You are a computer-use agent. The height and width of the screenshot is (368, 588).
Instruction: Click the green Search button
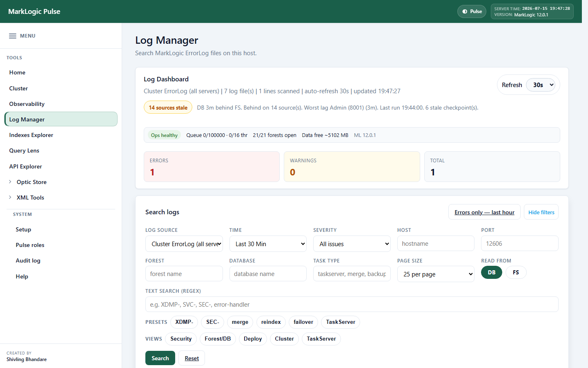point(160,358)
